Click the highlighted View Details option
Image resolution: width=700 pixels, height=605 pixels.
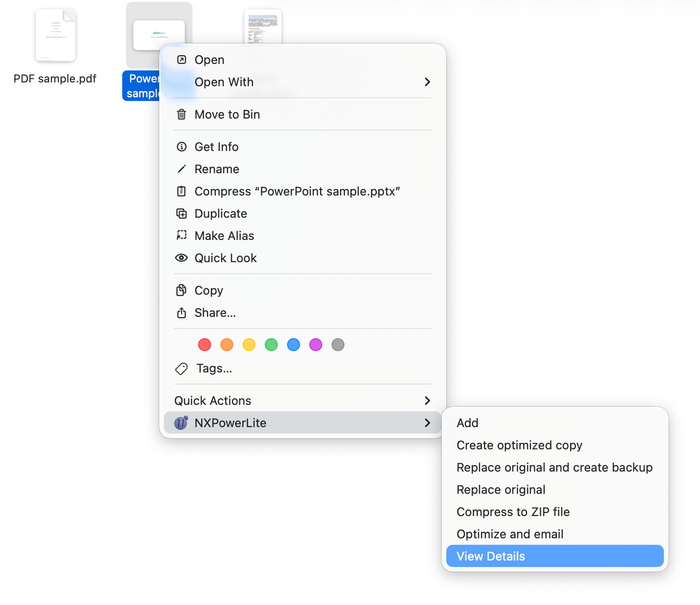pyautogui.click(x=491, y=556)
